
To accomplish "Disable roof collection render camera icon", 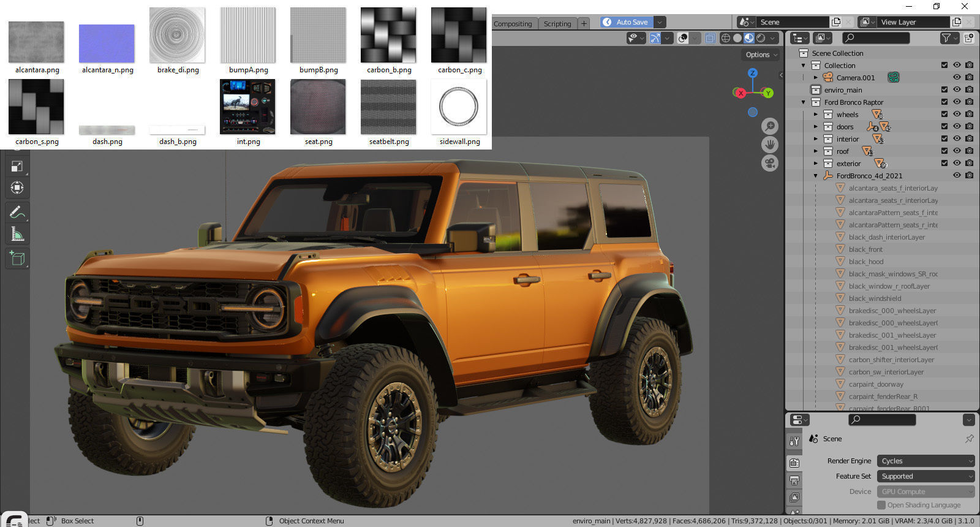I will tap(969, 151).
